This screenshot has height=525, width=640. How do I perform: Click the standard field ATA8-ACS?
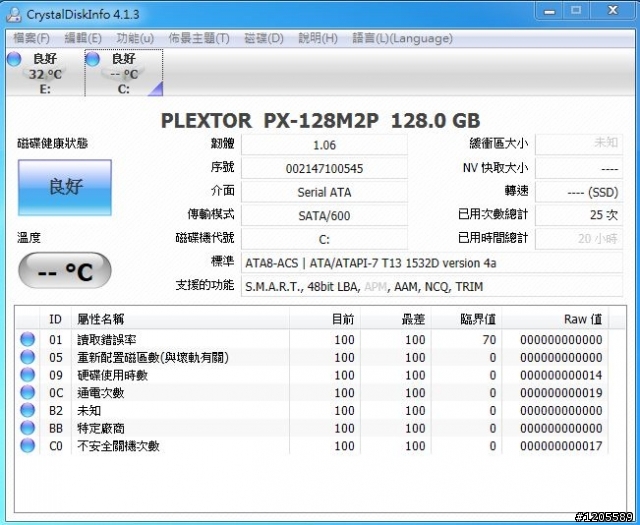(x=432, y=263)
